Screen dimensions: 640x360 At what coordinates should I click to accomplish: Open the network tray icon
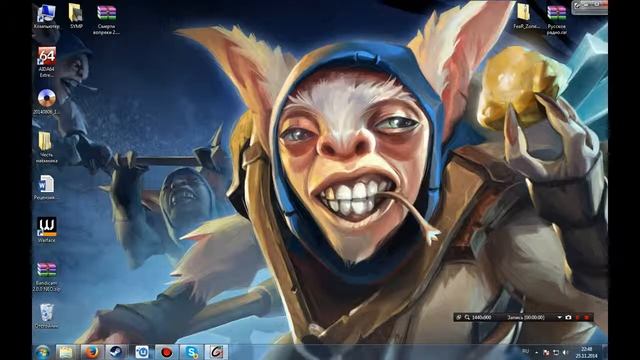(x=556, y=352)
